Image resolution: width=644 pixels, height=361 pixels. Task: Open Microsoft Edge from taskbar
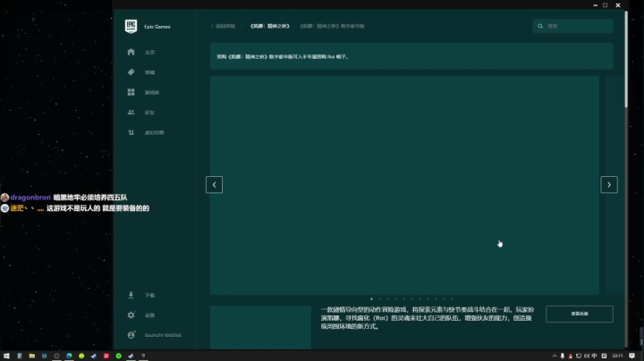(x=69, y=356)
